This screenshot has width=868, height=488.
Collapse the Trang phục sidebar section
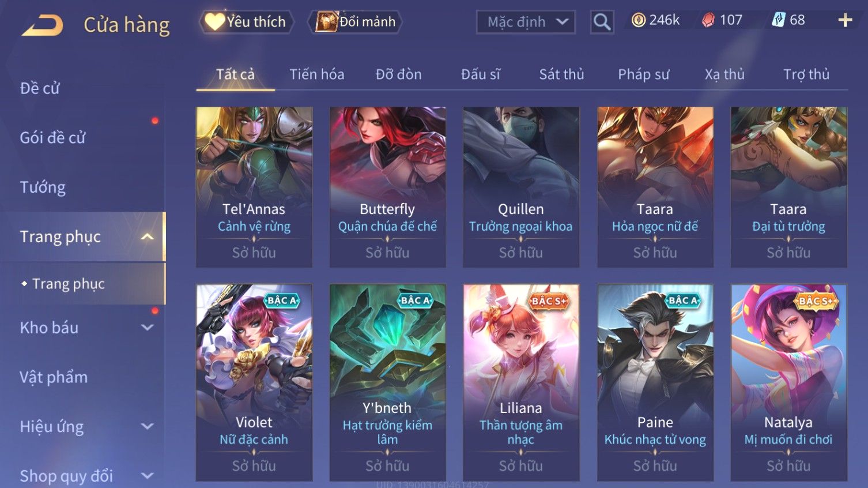point(148,237)
